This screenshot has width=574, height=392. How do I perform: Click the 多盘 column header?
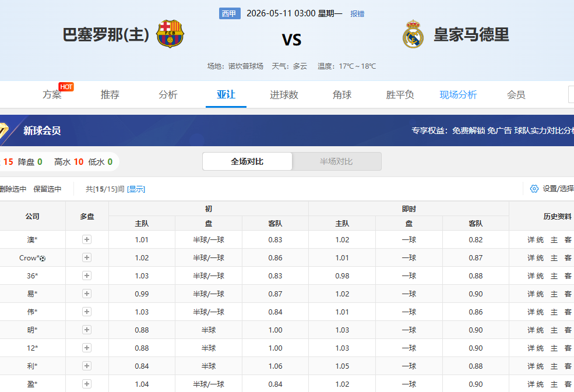(87, 216)
